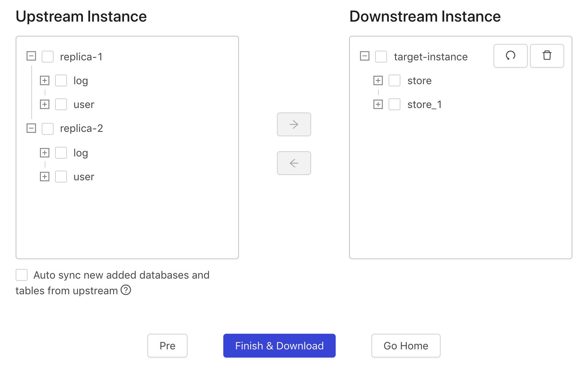Check the log checkbox under replica-2

[x=61, y=153]
